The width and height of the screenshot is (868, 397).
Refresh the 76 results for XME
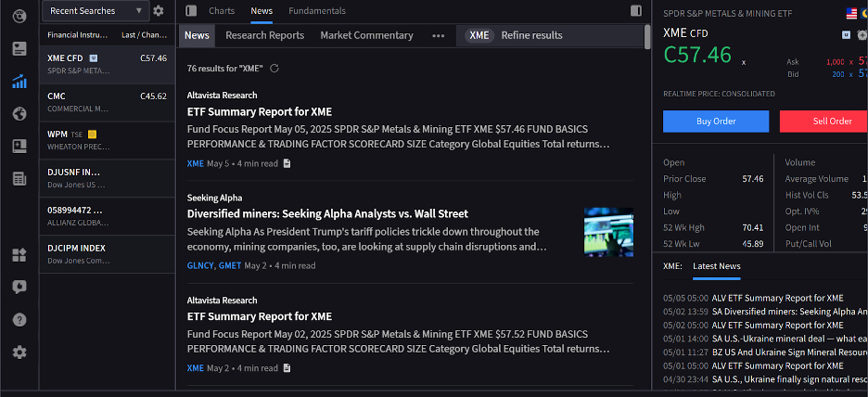274,68
